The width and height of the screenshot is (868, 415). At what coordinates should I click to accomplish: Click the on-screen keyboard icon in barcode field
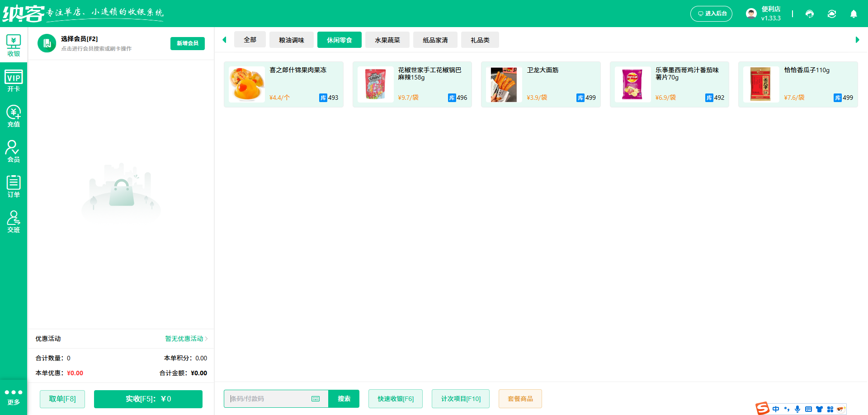pyautogui.click(x=316, y=399)
